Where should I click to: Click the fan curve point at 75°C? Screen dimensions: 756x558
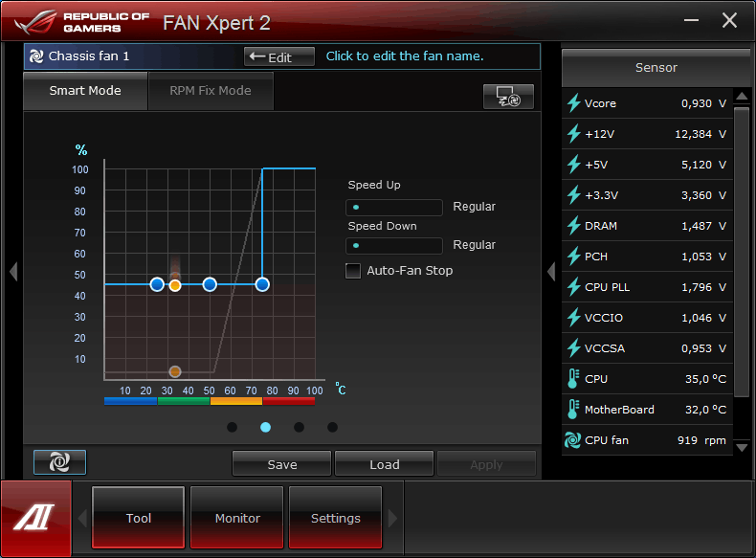262,284
